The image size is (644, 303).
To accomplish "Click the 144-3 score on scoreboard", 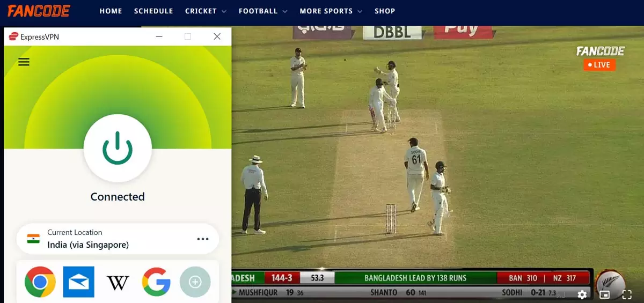I will tap(282, 278).
